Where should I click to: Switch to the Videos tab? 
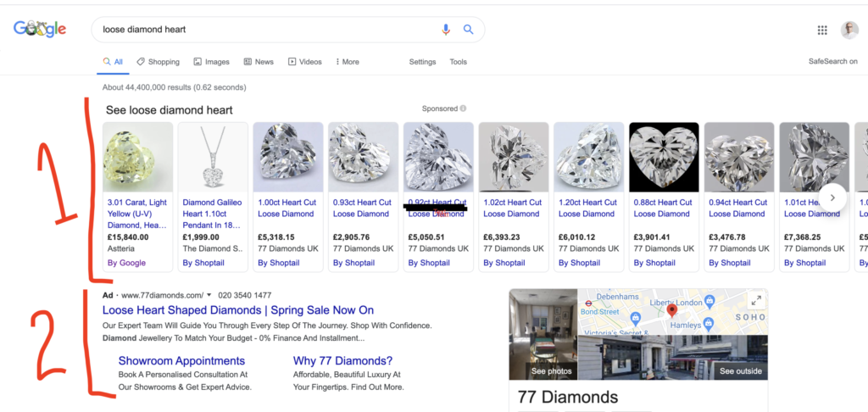[x=305, y=62]
